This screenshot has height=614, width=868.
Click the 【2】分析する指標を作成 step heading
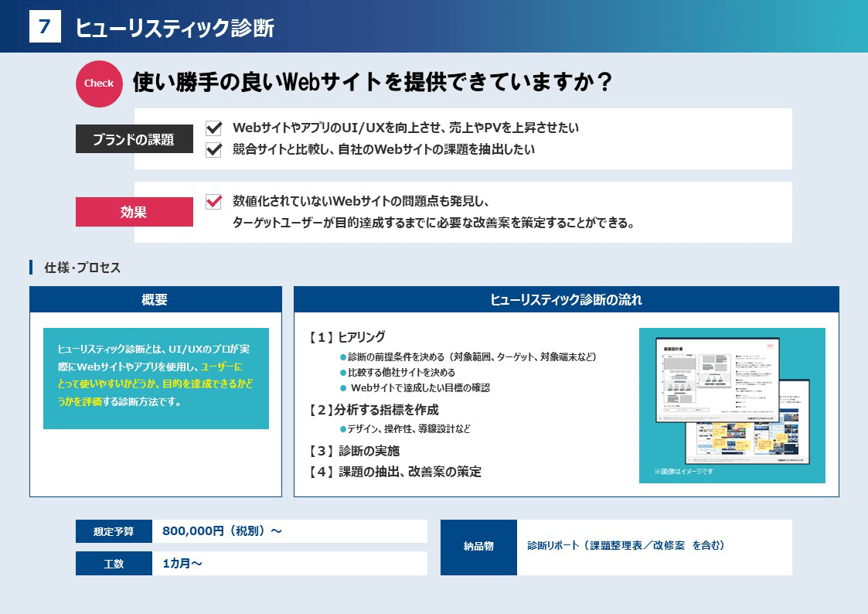tap(373, 410)
